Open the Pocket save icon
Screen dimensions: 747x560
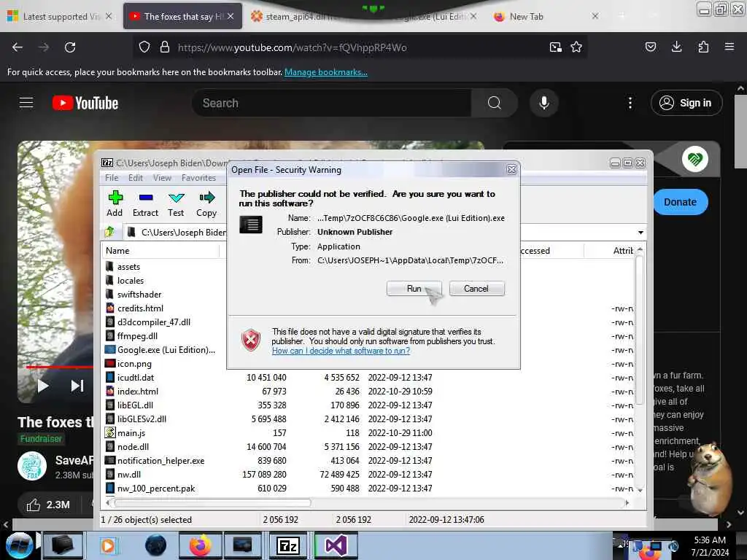tap(650, 47)
